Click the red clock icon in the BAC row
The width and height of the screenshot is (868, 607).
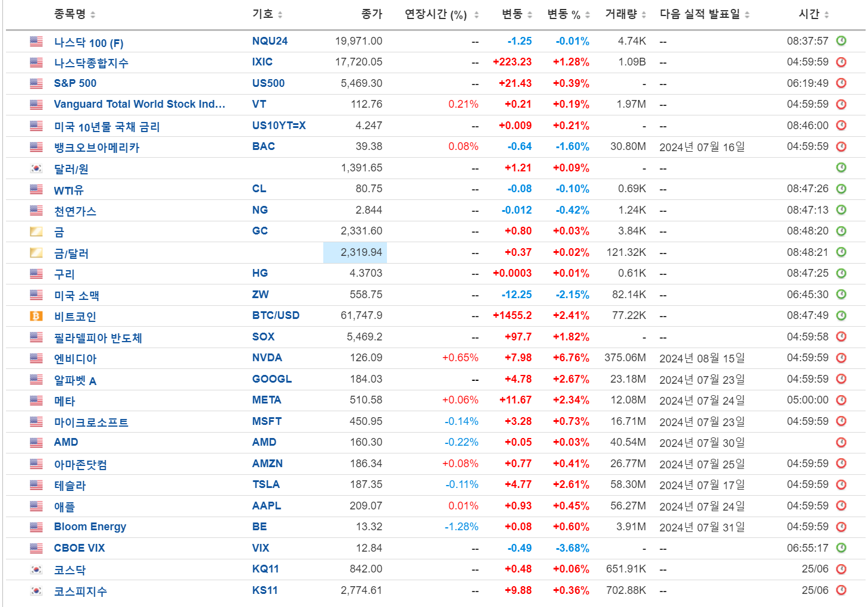click(841, 146)
